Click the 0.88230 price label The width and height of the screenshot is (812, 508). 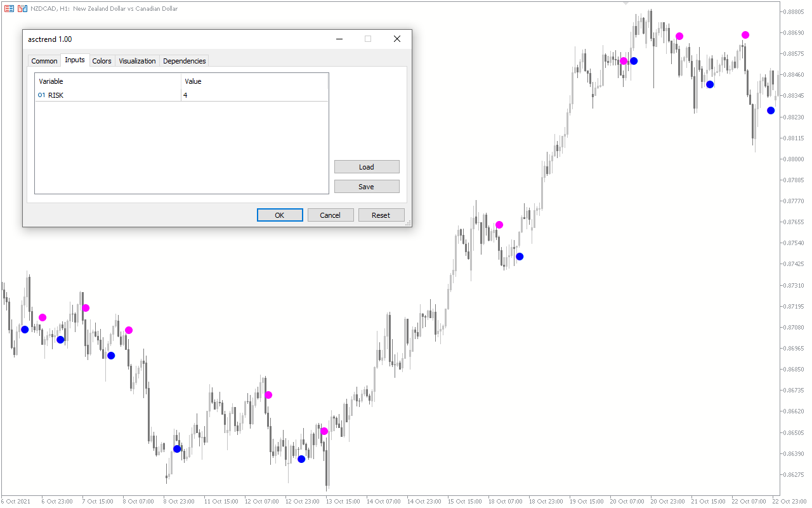click(x=795, y=117)
